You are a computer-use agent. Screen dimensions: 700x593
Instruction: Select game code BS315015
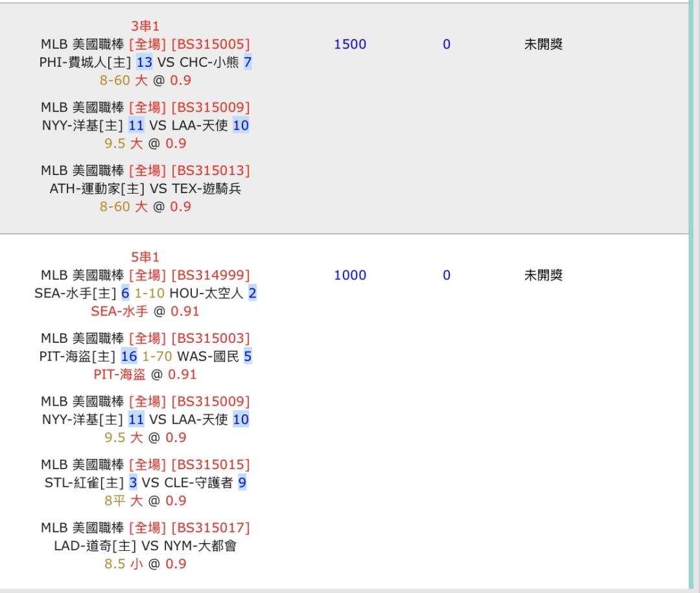(211, 465)
